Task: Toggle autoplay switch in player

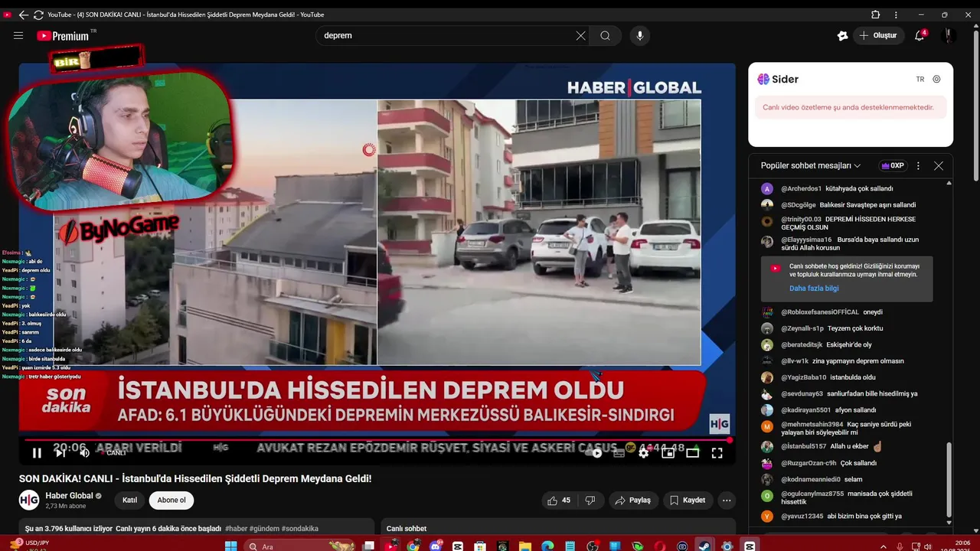Action: point(596,453)
